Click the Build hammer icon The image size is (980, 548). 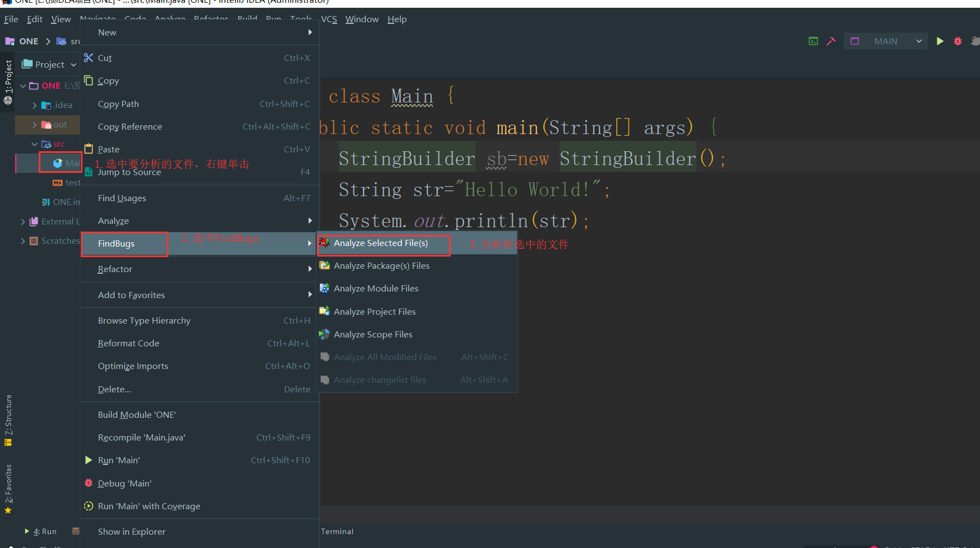(x=831, y=41)
